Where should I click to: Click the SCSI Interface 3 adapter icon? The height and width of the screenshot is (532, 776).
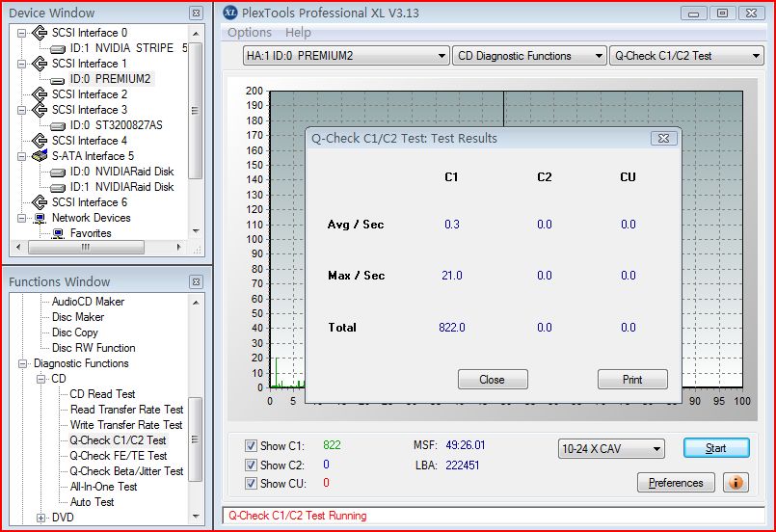click(x=40, y=110)
